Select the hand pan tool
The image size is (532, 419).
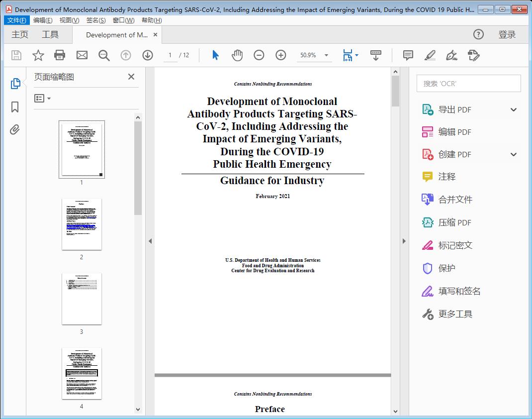237,55
